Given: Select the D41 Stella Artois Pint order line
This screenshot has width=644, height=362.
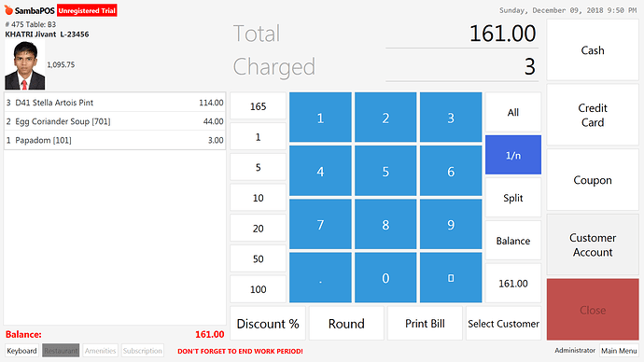Looking at the screenshot, I should 115,103.
